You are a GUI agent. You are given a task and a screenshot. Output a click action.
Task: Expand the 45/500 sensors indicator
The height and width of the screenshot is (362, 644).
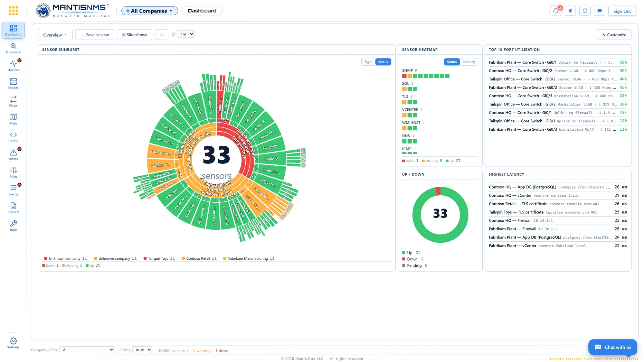tap(173, 351)
